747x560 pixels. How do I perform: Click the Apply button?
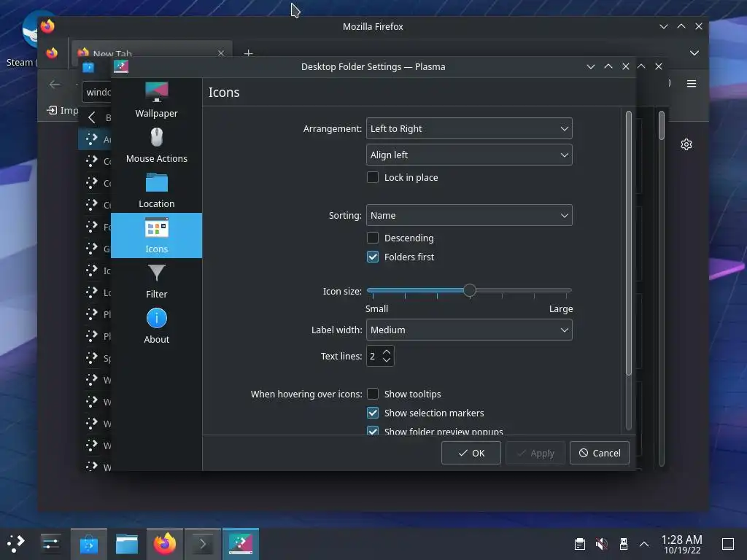[535, 453]
